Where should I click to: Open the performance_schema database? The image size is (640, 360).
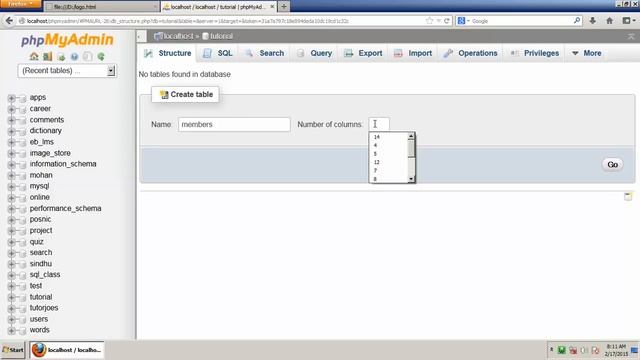click(x=65, y=208)
